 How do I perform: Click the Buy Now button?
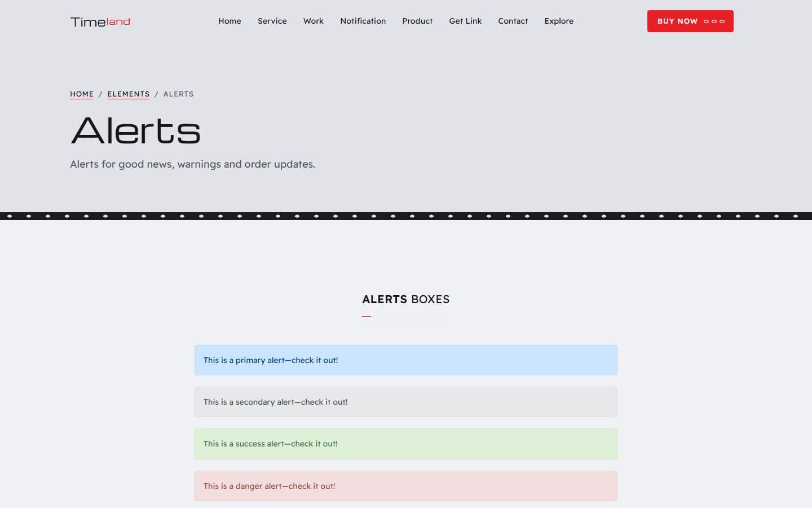pos(690,21)
